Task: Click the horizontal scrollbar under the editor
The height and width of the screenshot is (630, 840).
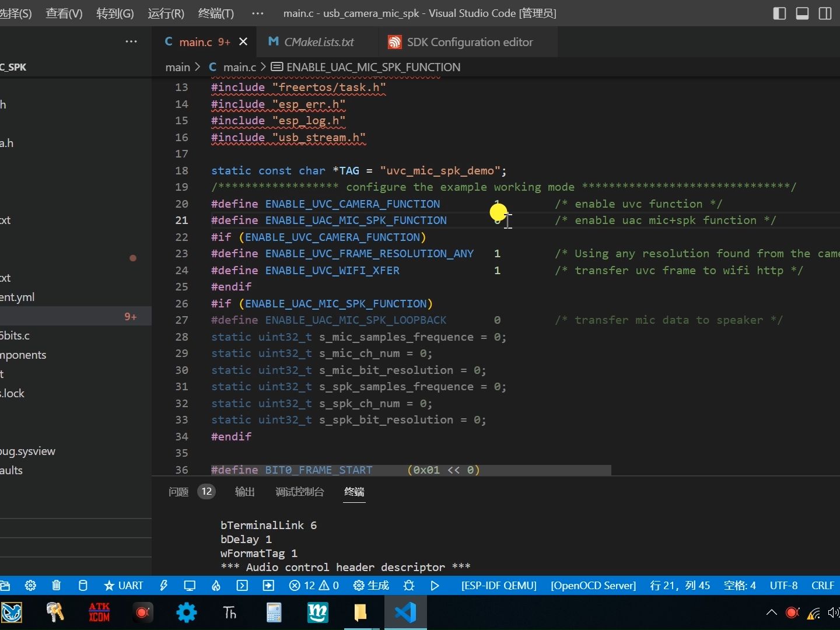Action: [411, 470]
